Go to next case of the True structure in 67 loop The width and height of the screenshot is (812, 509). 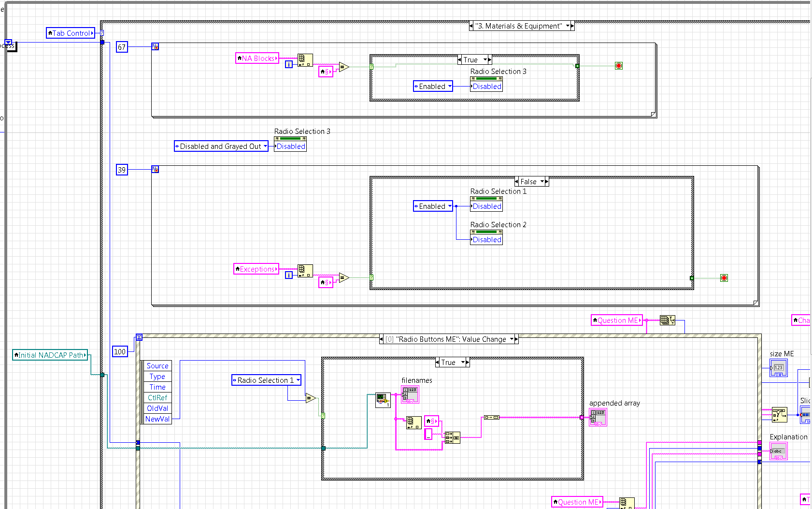tap(490, 60)
